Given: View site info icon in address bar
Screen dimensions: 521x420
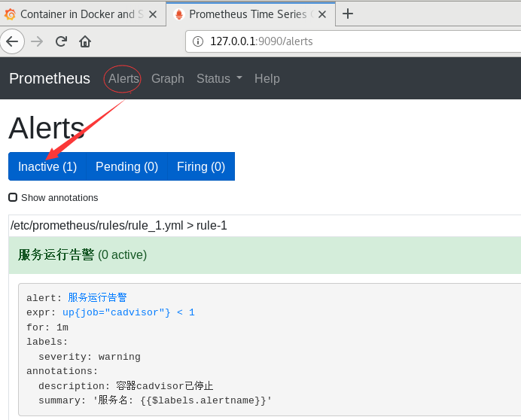Looking at the screenshot, I should pyautogui.click(x=198, y=41).
